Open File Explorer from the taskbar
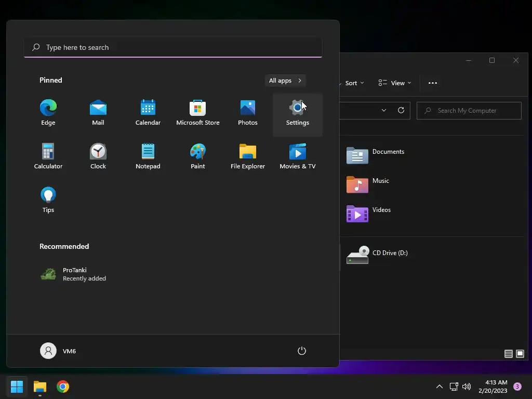Screen dimensions: 532x399 (x=39, y=387)
